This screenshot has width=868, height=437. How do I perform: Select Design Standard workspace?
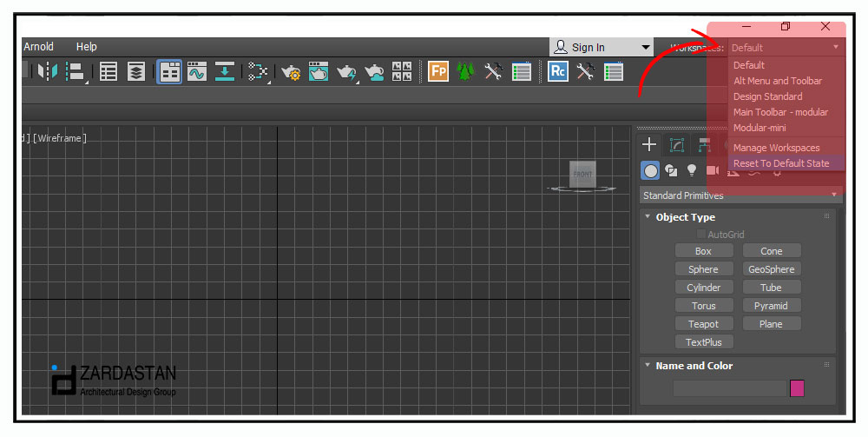[768, 96]
